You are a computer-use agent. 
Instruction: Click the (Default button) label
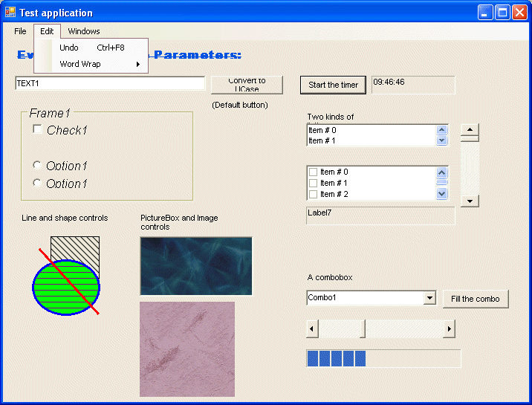[240, 105]
